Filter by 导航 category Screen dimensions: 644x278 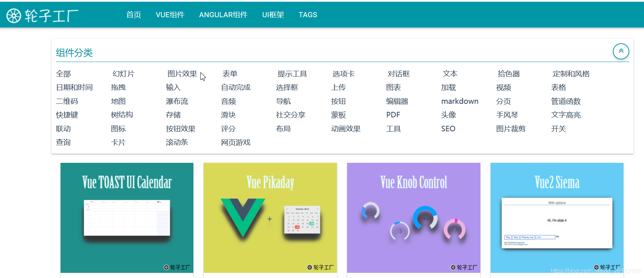283,101
